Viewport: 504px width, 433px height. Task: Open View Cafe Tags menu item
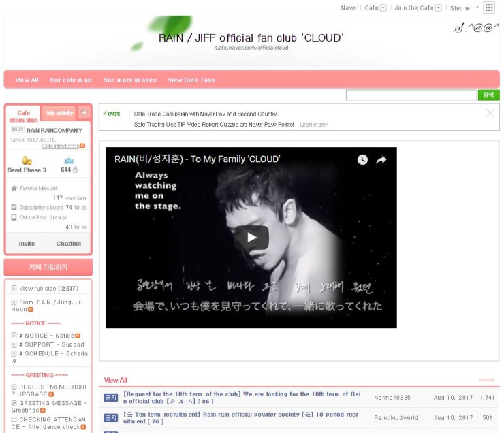(x=191, y=80)
